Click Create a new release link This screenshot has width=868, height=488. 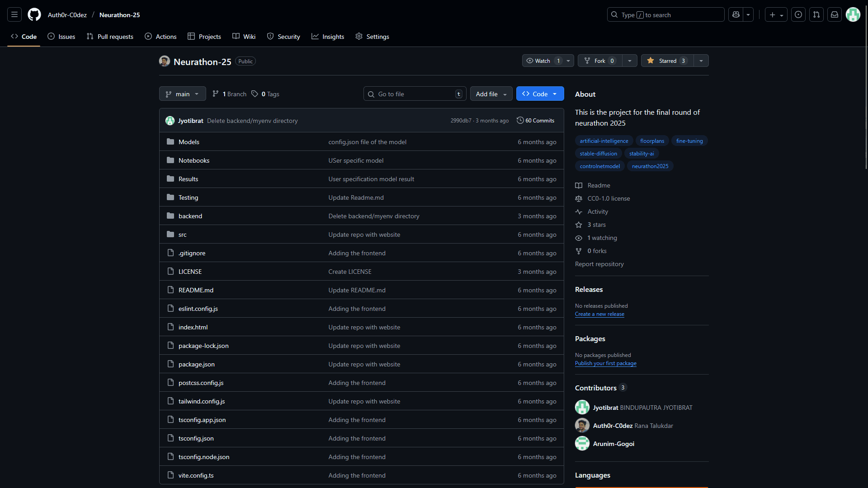point(599,314)
